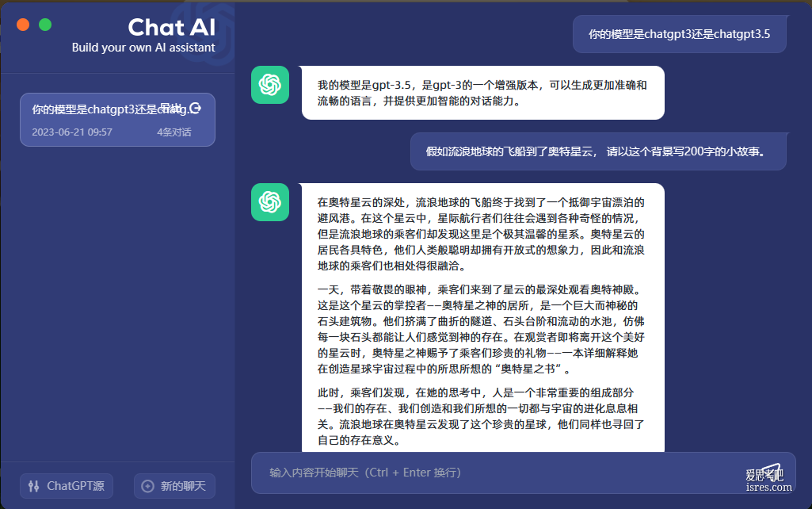
Task: Start a new chat with 新的聊天
Action: pos(174,486)
